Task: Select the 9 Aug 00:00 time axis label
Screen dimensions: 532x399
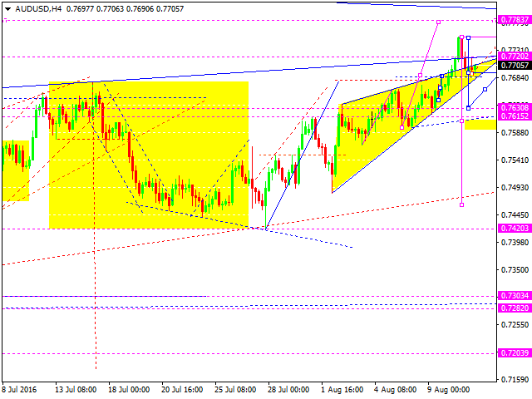Action: click(449, 390)
